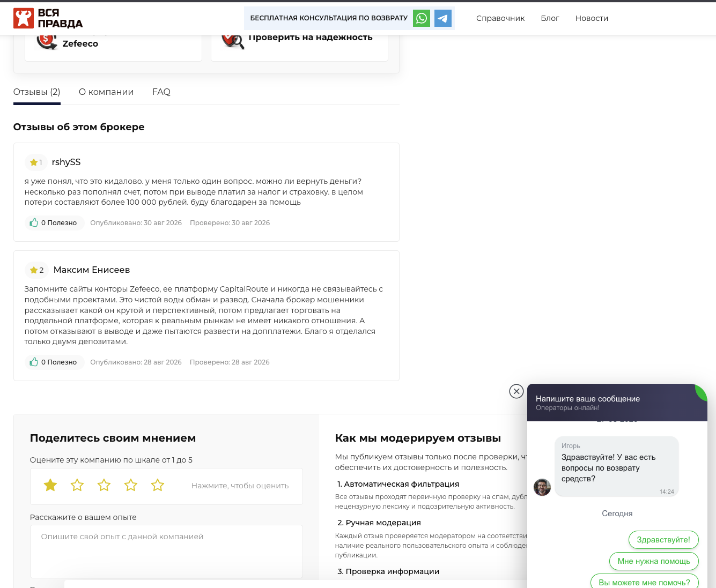The height and width of the screenshot is (588, 716).
Task: Contact via WhatsApp icon in header
Action: click(422, 18)
